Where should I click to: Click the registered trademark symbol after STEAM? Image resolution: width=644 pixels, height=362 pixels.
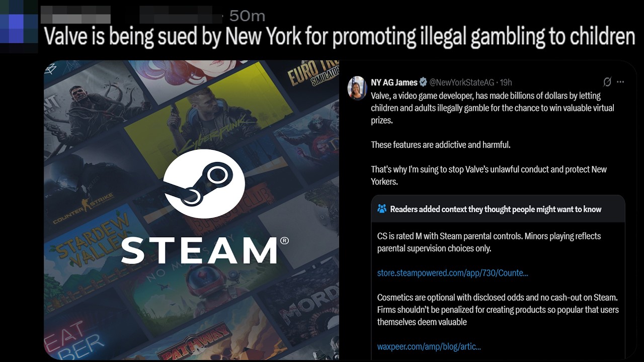(284, 241)
